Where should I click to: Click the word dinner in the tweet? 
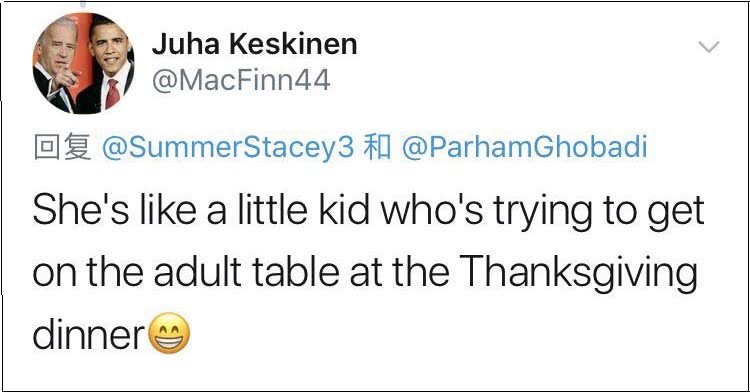89,334
